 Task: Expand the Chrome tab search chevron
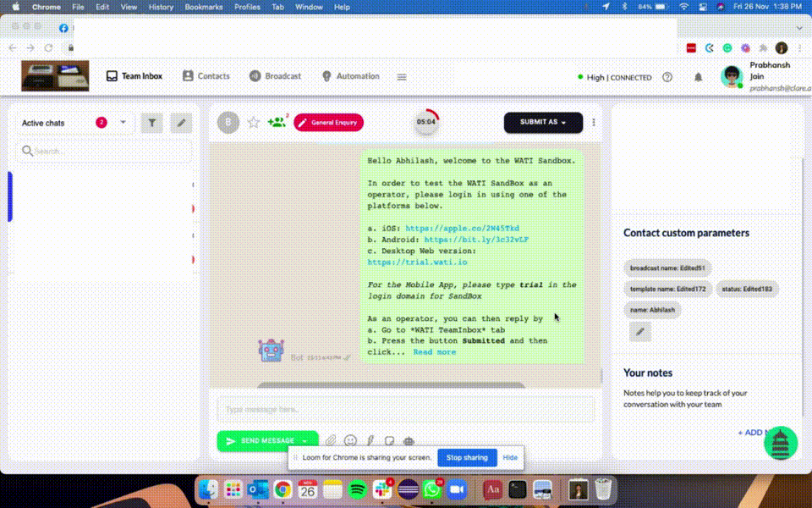tap(799, 27)
